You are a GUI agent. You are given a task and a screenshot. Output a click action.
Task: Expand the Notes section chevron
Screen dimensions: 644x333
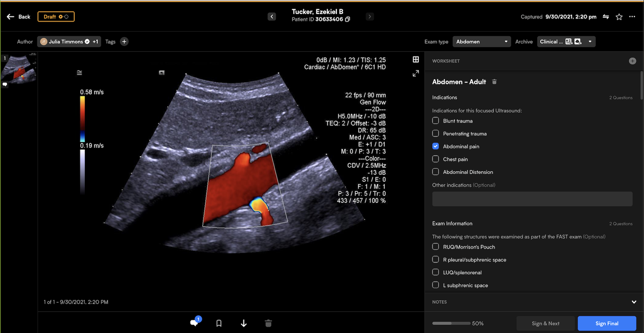pyautogui.click(x=634, y=302)
